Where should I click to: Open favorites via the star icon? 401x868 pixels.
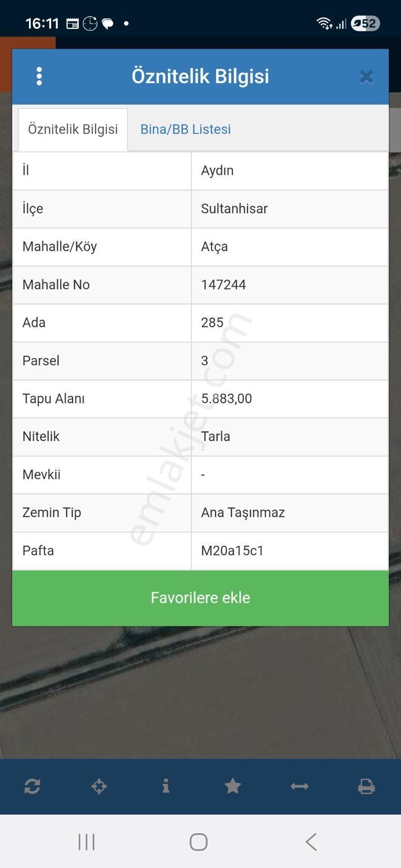point(233,787)
